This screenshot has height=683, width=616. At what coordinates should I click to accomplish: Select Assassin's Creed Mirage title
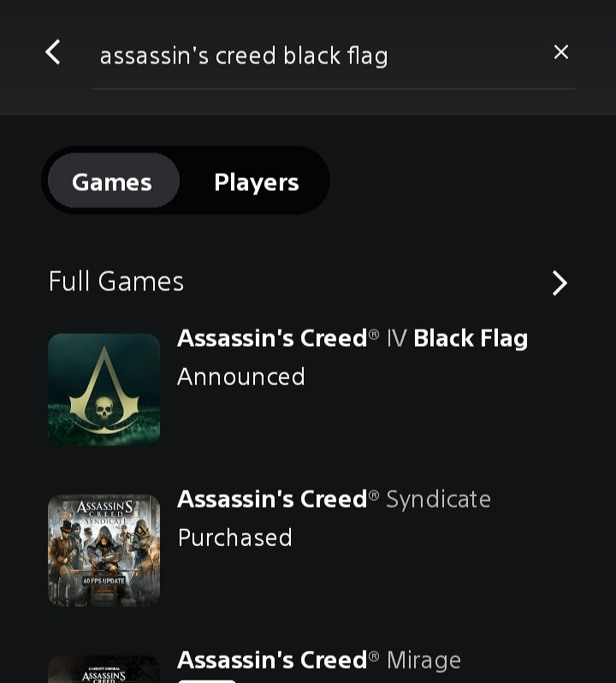[318, 660]
